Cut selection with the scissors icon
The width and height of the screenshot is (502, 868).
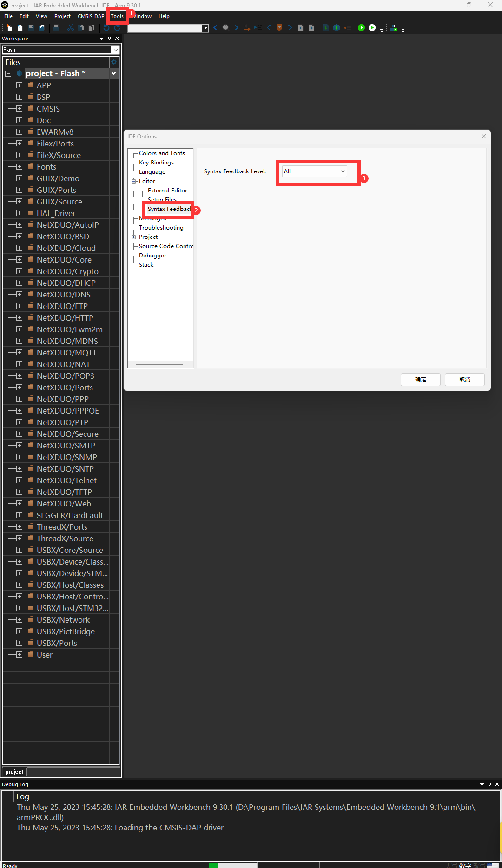click(x=71, y=28)
